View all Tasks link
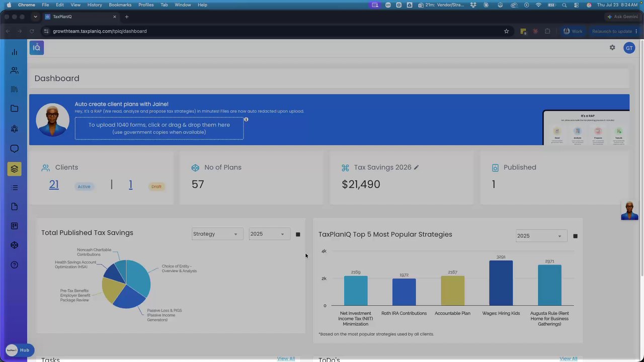This screenshot has height=362, width=644. click(x=286, y=358)
